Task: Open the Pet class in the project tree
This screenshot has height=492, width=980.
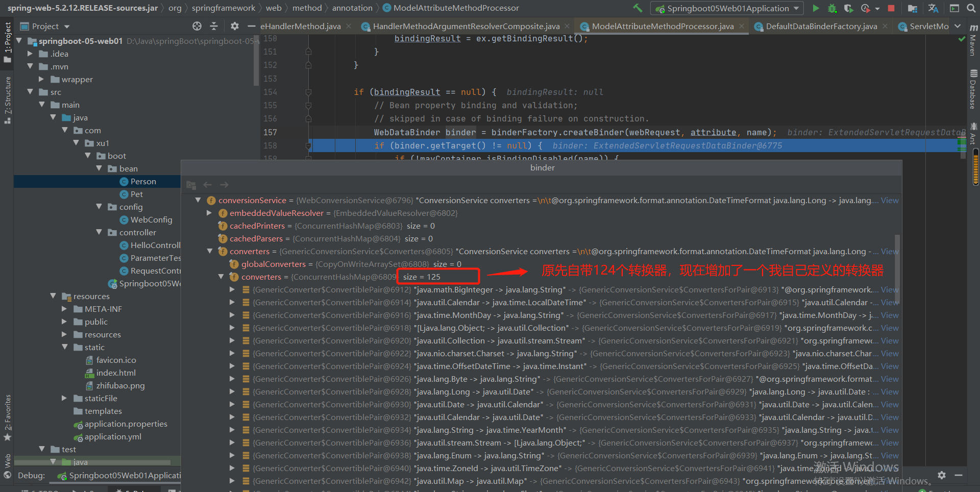Action: click(131, 194)
